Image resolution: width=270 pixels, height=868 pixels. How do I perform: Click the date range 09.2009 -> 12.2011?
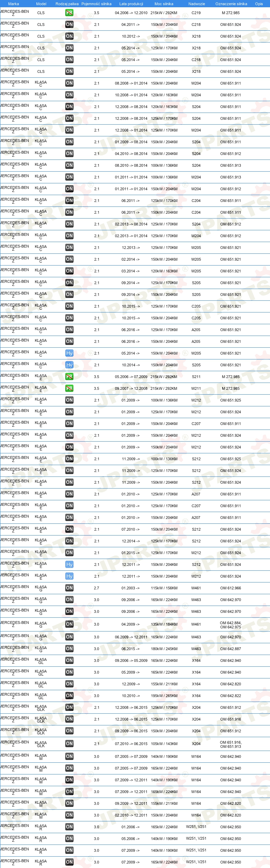(x=131, y=803)
